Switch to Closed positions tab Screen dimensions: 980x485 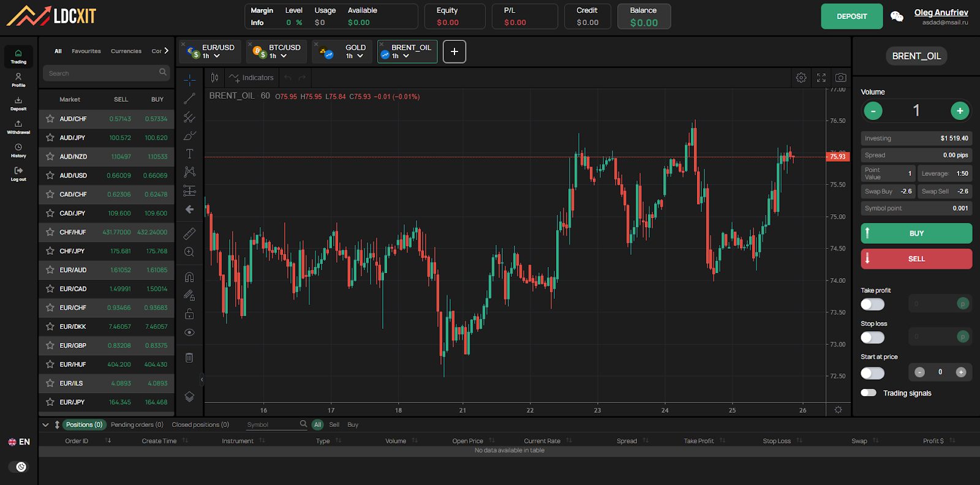[x=200, y=424]
